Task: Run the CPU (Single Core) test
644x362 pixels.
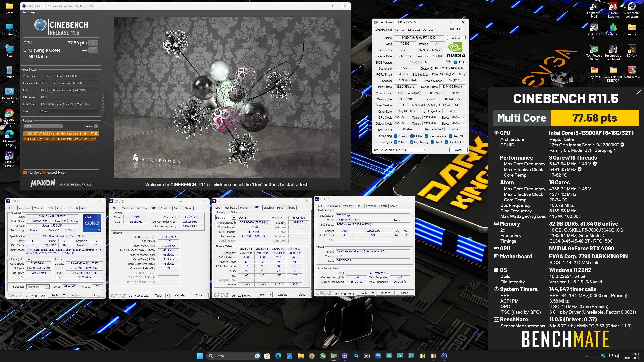Action: point(93,50)
